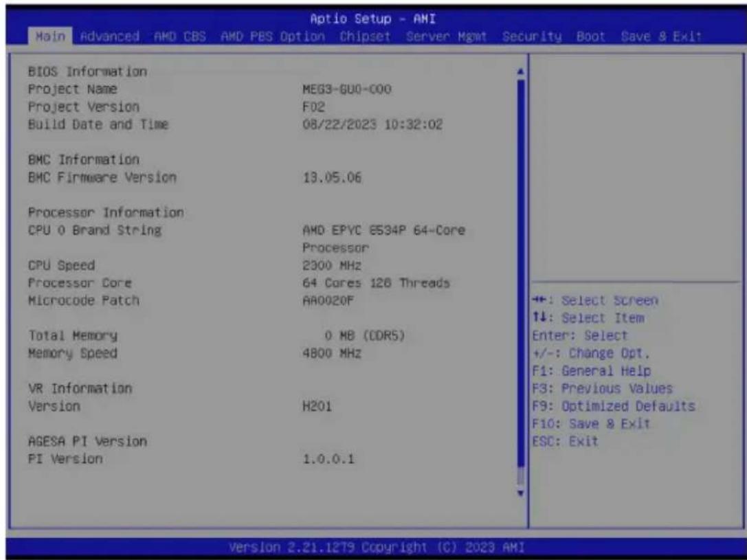The height and width of the screenshot is (560, 747).
Task: Click the F3: Previous Values hint
Action: click(603, 389)
